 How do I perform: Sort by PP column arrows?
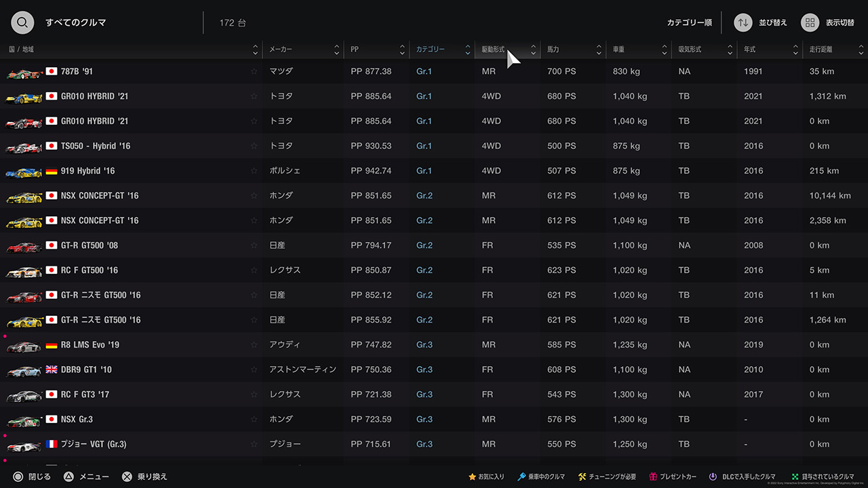(x=402, y=49)
